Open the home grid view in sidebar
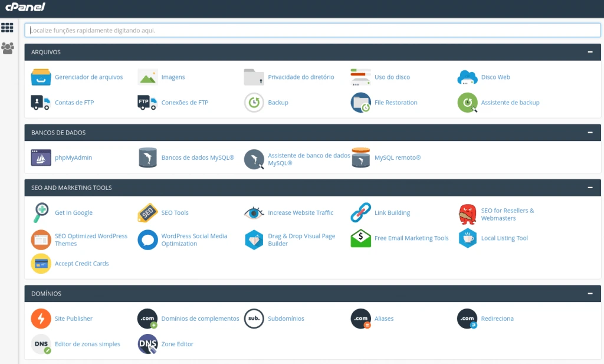Screen dimensions: 604x364 click(8, 28)
